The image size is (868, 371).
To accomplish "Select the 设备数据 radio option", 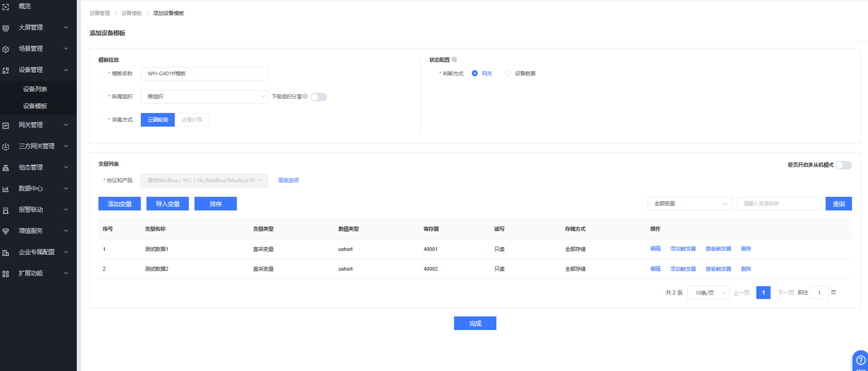I will [508, 73].
